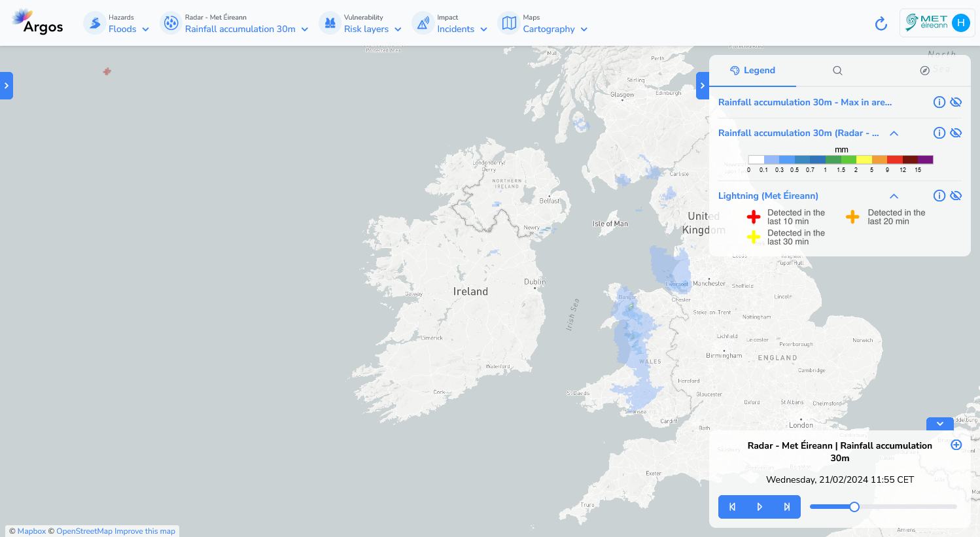Collapse the Lightning legend section
Image resolution: width=980 pixels, height=537 pixels.
coord(894,196)
